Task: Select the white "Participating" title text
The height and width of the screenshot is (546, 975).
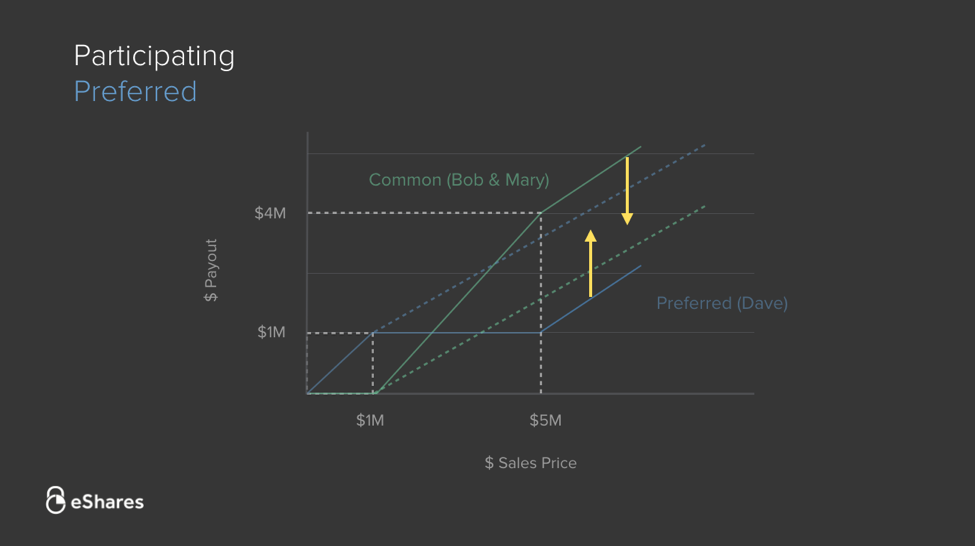Action: point(154,56)
